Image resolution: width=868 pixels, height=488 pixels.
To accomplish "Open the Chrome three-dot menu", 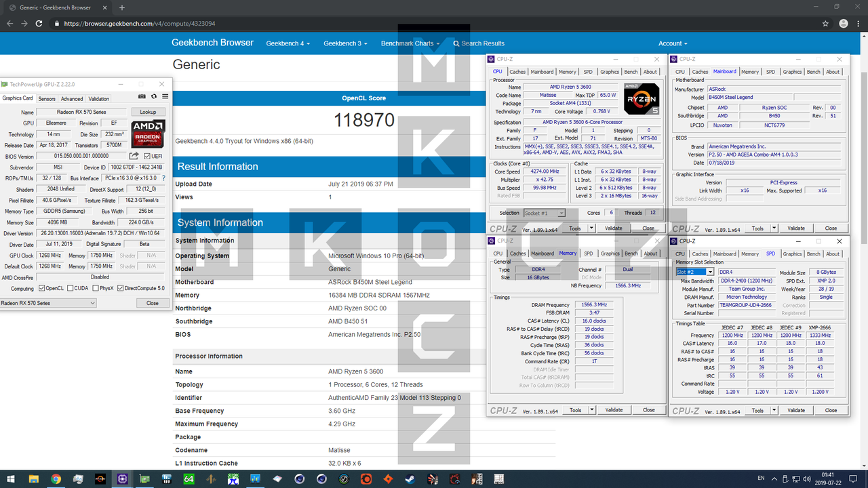I will 859,23.
